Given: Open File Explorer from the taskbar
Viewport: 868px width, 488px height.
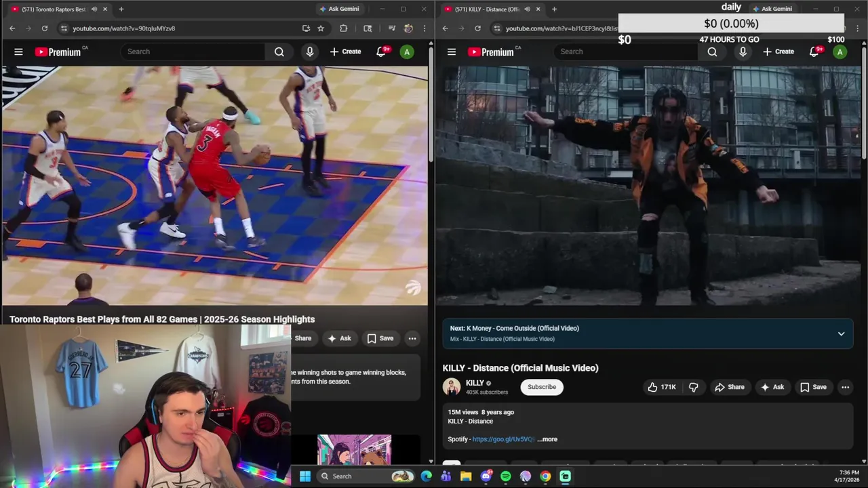Looking at the screenshot, I should coord(466,476).
